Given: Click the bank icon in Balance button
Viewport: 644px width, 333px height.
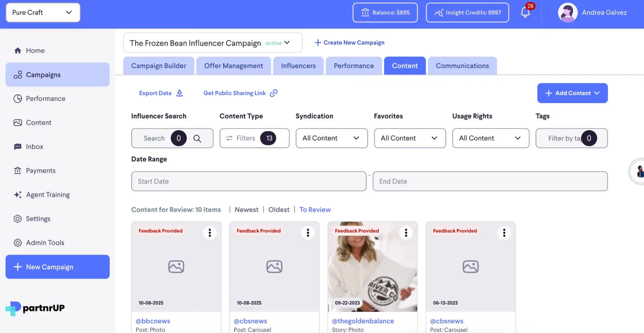Looking at the screenshot, I should click(365, 13).
